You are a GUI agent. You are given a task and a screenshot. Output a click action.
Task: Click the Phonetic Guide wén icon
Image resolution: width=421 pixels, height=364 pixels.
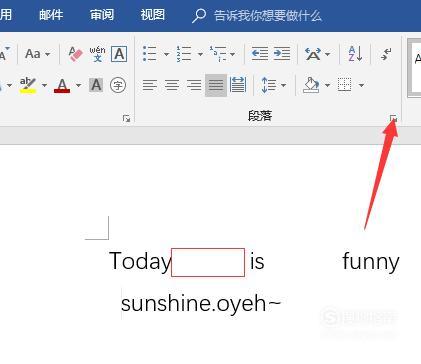[x=97, y=54]
